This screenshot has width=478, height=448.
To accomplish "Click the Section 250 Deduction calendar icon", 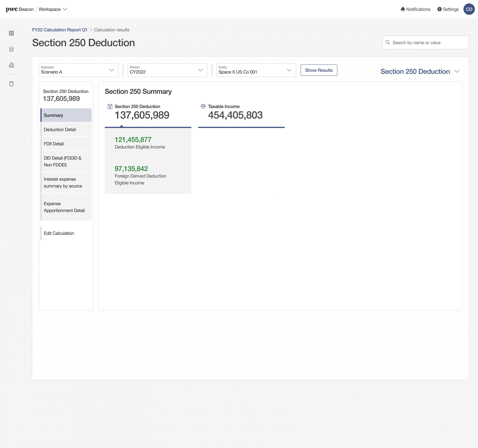I will (110, 106).
